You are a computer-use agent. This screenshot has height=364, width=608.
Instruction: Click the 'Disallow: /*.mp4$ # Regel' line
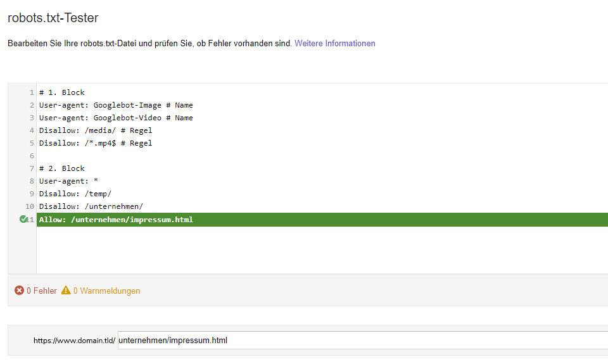[x=96, y=143]
